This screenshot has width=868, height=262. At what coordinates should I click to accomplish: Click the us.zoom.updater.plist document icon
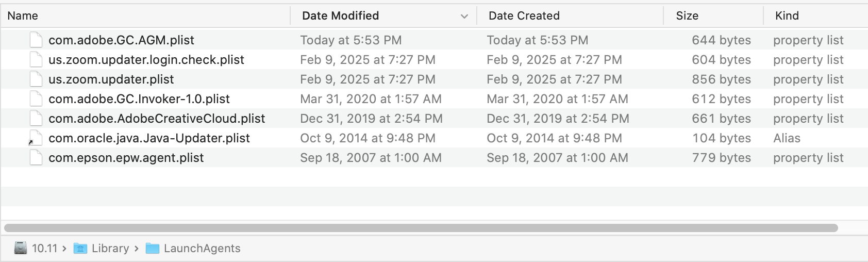click(36, 79)
